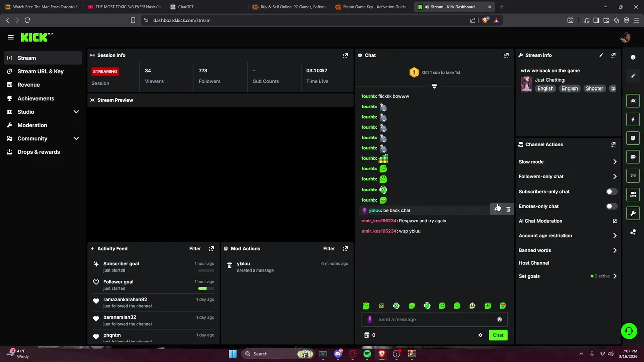Click the info icon in right sidebar
This screenshot has width=644, height=362.
(x=633, y=57)
